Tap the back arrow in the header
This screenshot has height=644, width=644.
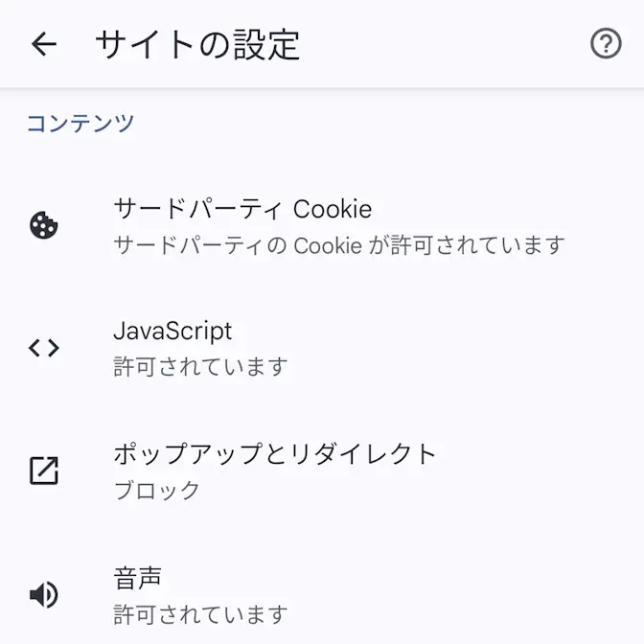tap(44, 44)
